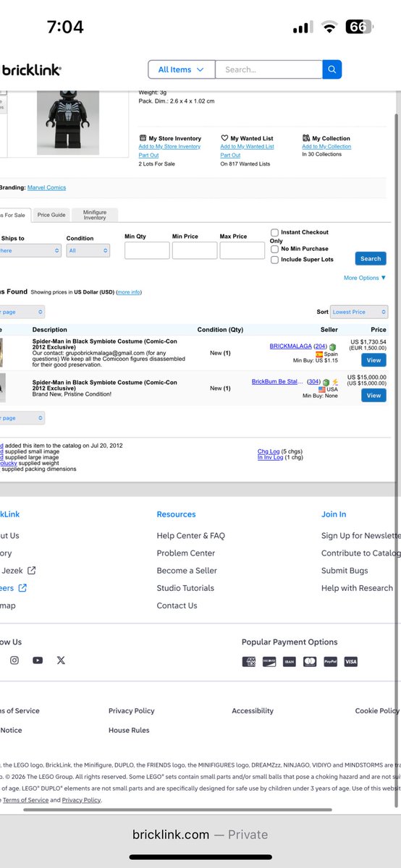Screen dimensions: 401x868
Task: Click View for the BrickBum listing
Action: [x=373, y=396]
